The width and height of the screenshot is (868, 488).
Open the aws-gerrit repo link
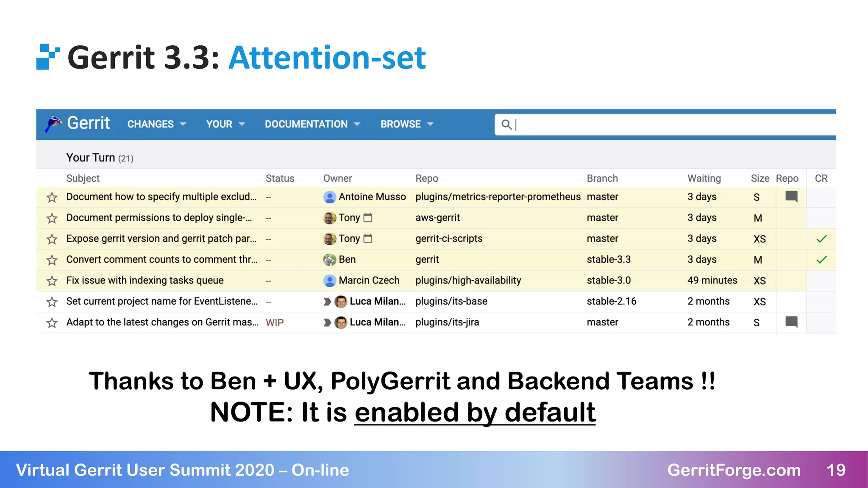pos(437,217)
